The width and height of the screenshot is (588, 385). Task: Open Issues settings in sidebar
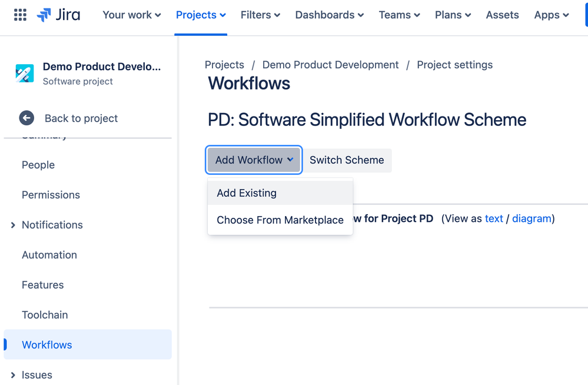pyautogui.click(x=36, y=375)
